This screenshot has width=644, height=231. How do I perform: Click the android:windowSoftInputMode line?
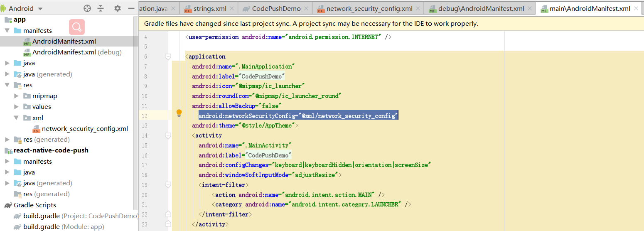pos(270,175)
